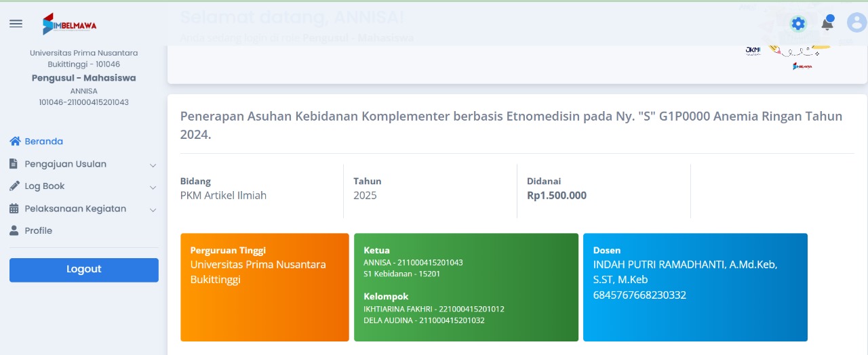This screenshot has width=868, height=355.
Task: Open the settings gear icon
Action: click(798, 24)
